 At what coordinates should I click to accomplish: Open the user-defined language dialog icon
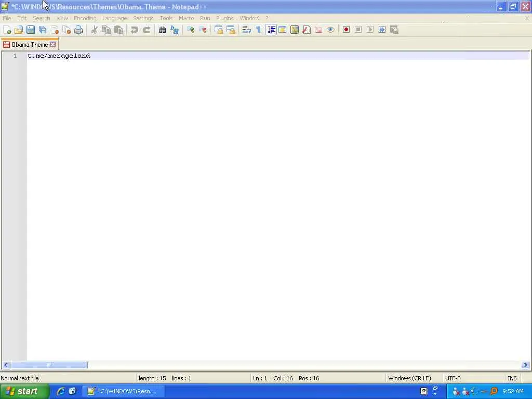pos(282,30)
